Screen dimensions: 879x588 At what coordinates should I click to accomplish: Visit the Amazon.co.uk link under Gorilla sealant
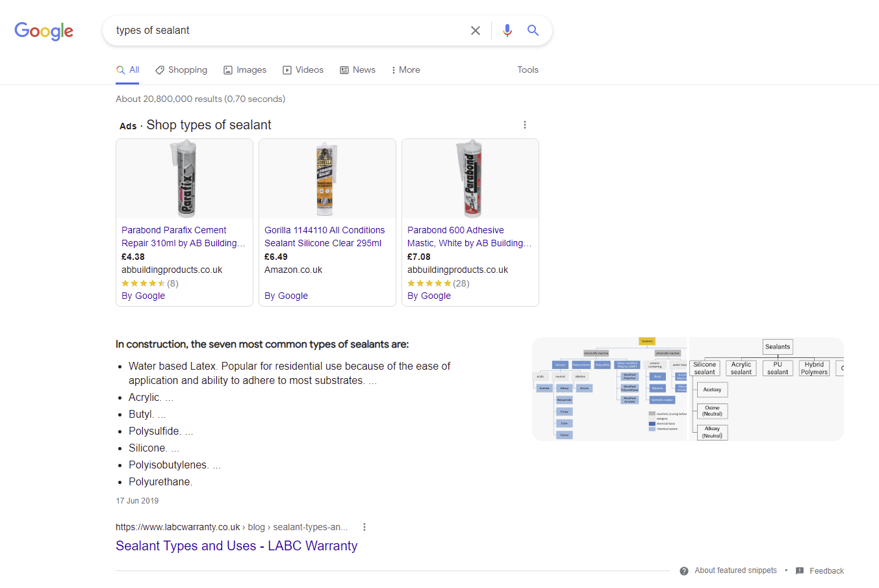coord(293,270)
